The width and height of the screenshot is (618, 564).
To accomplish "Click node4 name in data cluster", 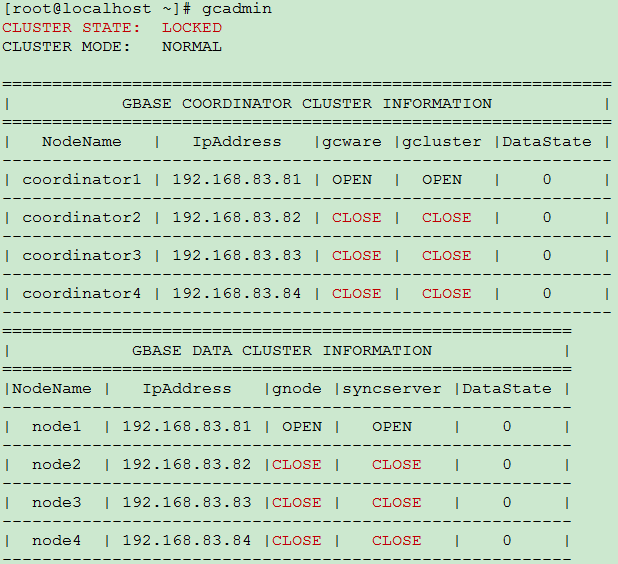I will coord(56,540).
